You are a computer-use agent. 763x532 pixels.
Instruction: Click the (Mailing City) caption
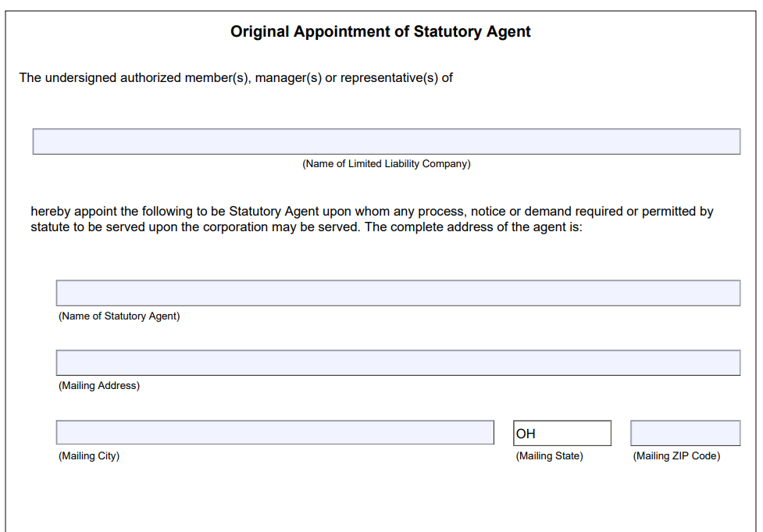[x=89, y=456]
